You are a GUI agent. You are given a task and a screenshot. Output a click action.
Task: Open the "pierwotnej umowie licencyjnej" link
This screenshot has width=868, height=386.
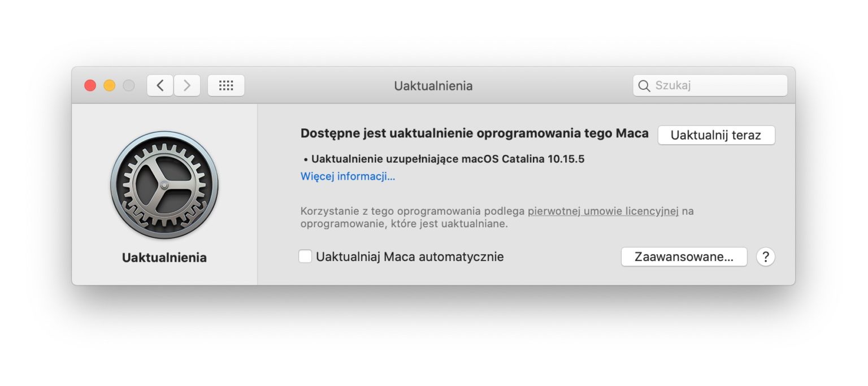tap(603, 211)
